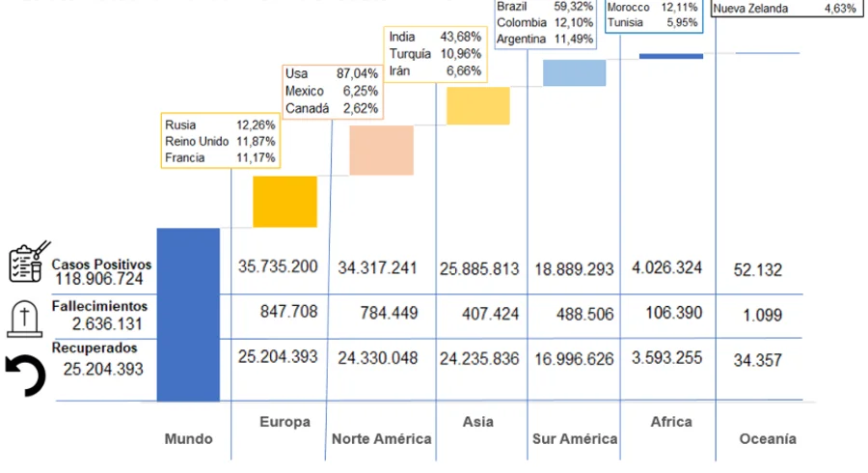
Task: Click Canadá 2,62% callout row
Action: pyautogui.click(x=332, y=108)
